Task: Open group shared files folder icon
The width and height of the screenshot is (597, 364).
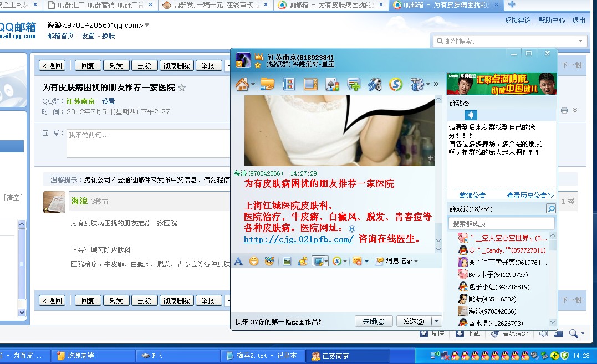Action: pyautogui.click(x=268, y=84)
